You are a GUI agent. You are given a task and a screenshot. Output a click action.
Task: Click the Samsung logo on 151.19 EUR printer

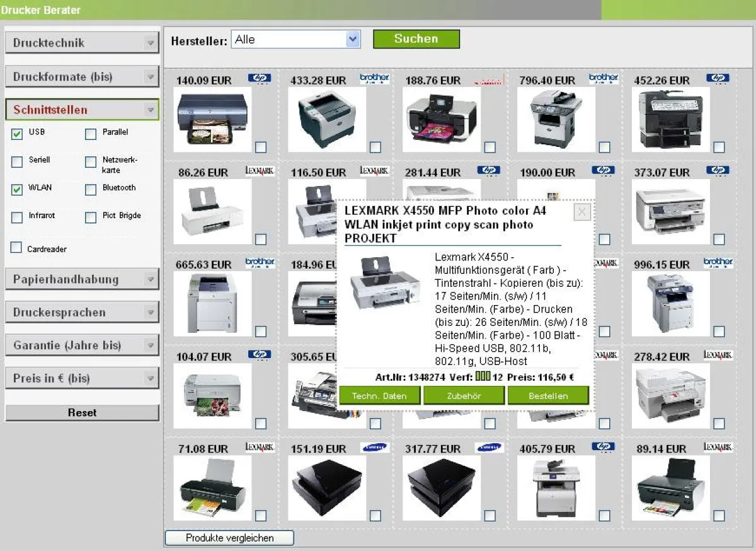(374, 448)
